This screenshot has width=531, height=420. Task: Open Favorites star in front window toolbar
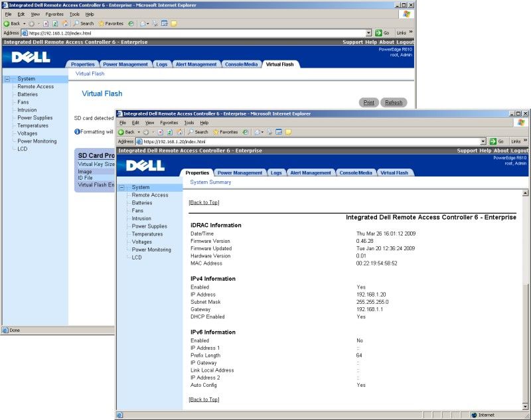pyautogui.click(x=225, y=132)
